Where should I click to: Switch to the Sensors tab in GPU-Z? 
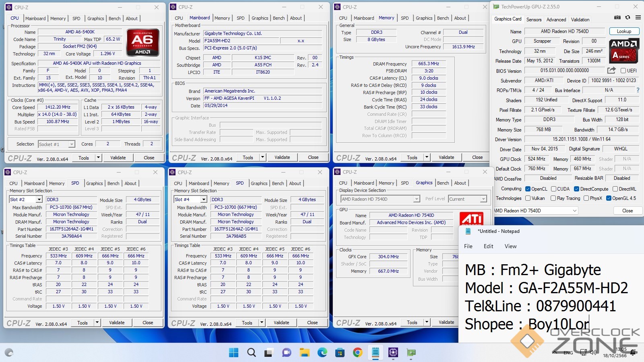pyautogui.click(x=534, y=20)
